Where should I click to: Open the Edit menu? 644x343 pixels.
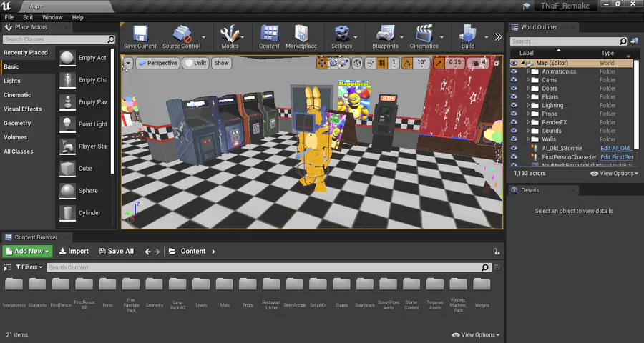[x=28, y=17]
